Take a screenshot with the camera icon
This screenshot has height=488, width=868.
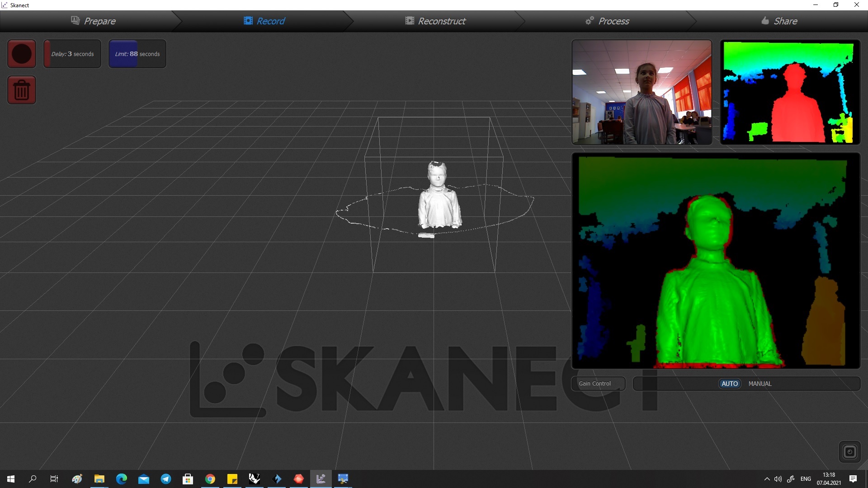(850, 452)
